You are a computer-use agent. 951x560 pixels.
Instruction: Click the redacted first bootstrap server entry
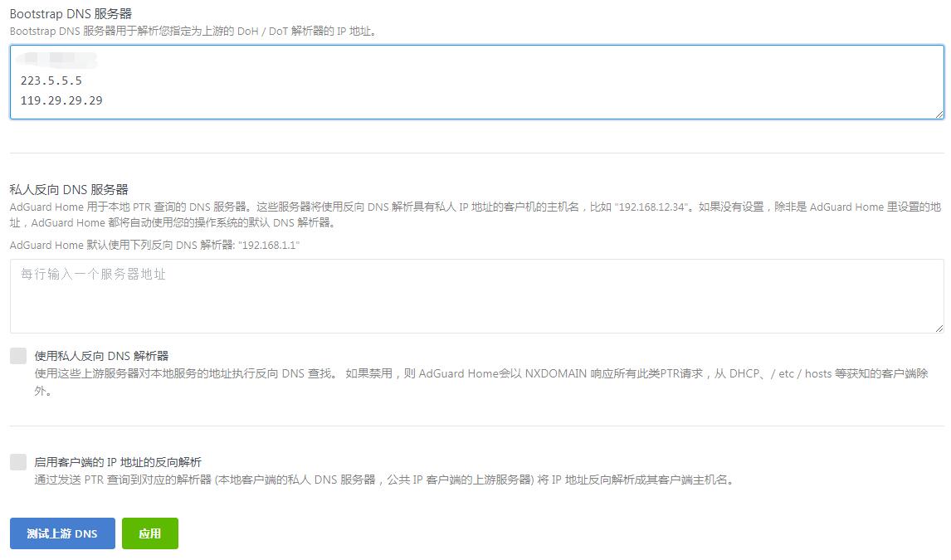tap(54, 60)
